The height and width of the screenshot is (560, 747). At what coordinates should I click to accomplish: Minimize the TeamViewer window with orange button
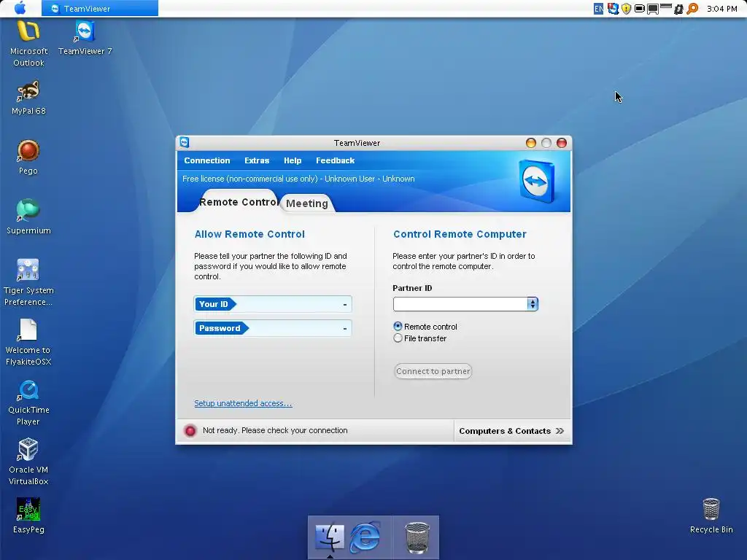531,143
